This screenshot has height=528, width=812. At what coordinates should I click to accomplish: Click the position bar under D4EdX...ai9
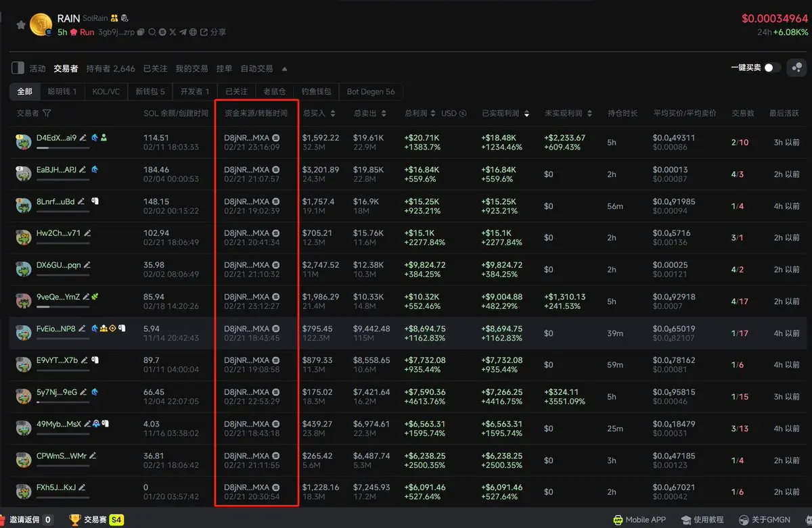(63, 147)
